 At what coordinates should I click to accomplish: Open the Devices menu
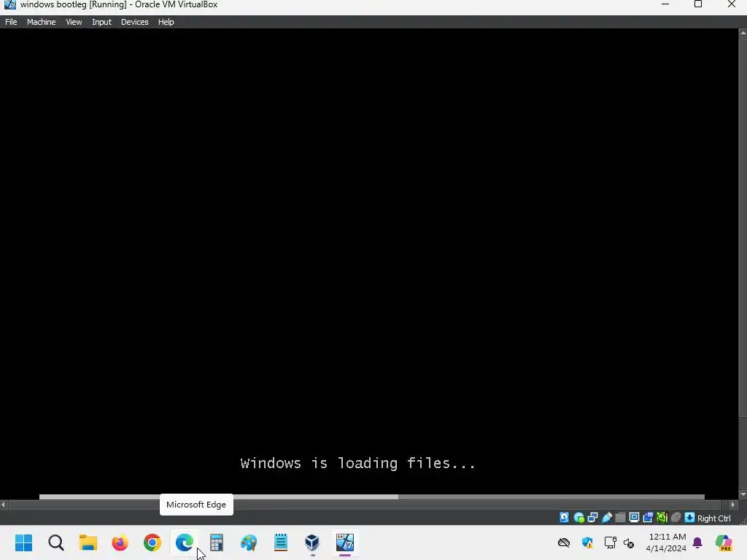tap(134, 22)
